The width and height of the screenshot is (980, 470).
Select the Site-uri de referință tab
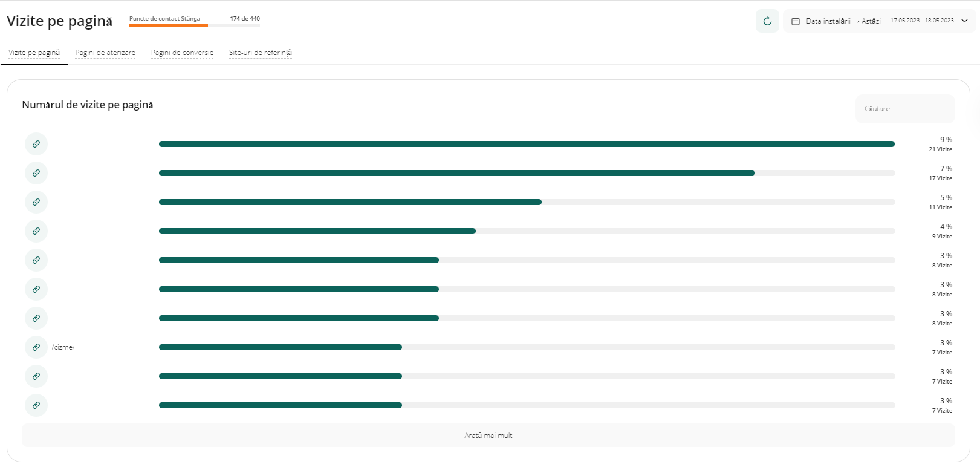260,53
